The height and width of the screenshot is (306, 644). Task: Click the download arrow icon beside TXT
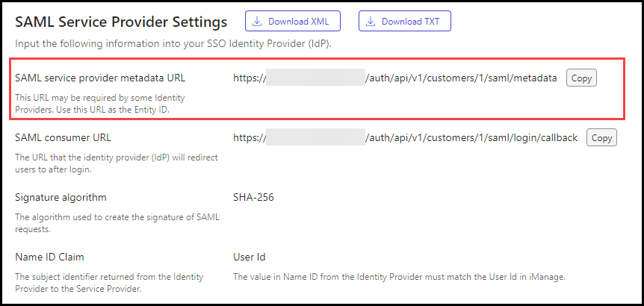tap(371, 22)
